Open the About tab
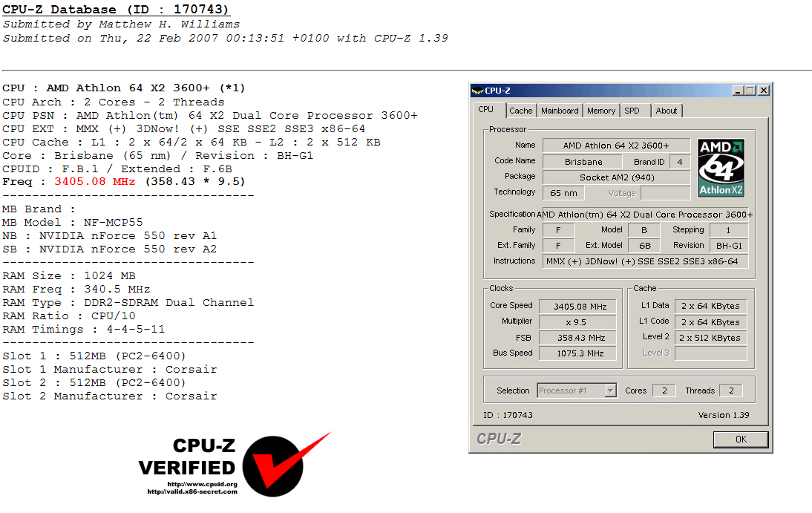The image size is (812, 513). click(667, 111)
